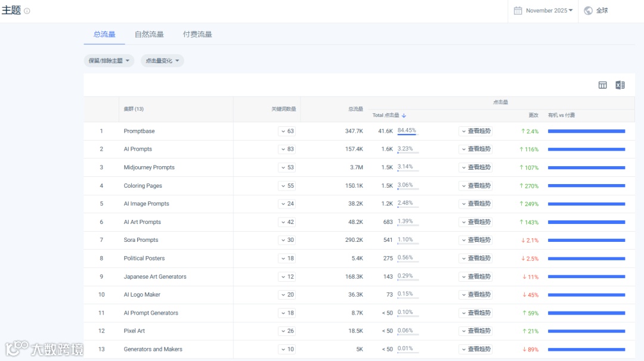
Task: Click 查看趋势 for Generators and Makers row
Action: pos(476,349)
